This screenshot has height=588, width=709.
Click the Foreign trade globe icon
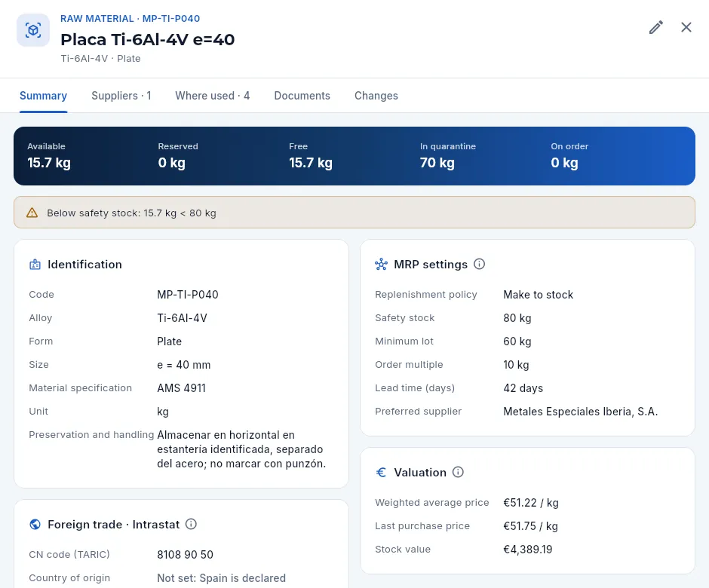35,524
